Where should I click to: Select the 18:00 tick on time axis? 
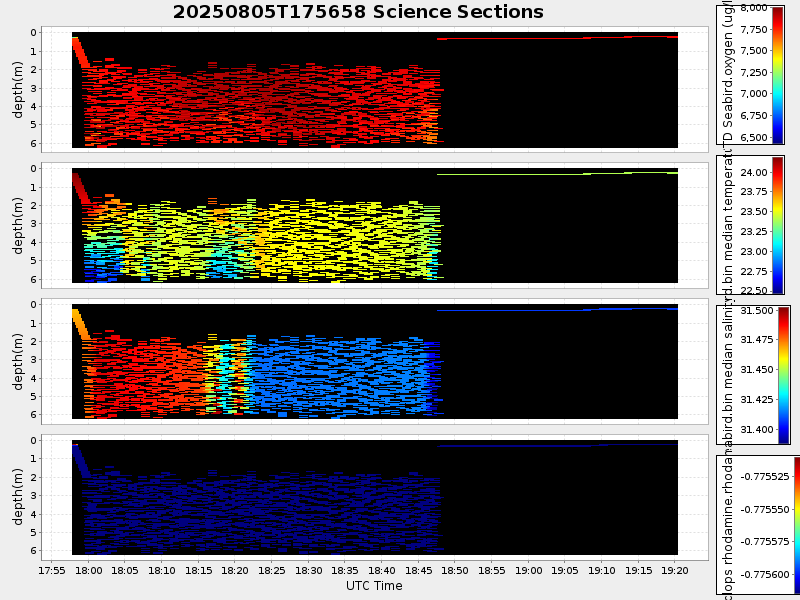click(x=88, y=570)
